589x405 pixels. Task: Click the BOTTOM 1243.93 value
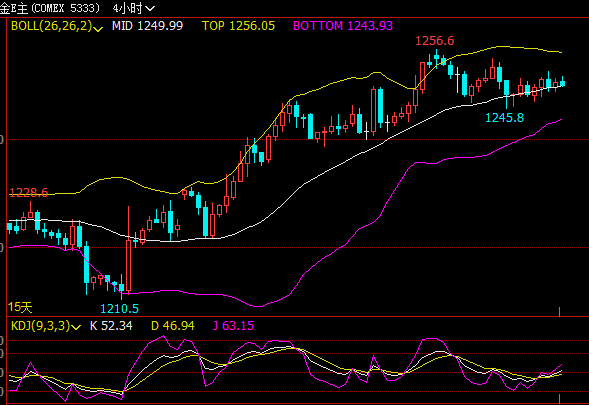[343, 26]
